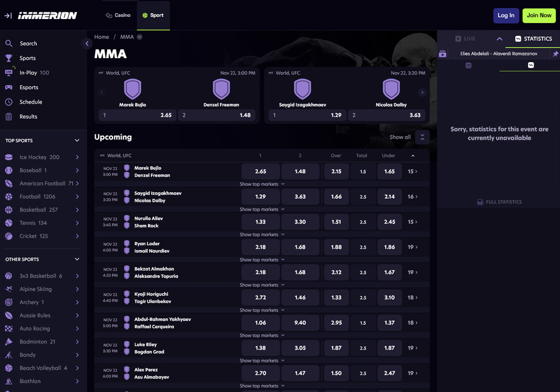
Task: Switch to the Casino tab
Action: point(118,15)
